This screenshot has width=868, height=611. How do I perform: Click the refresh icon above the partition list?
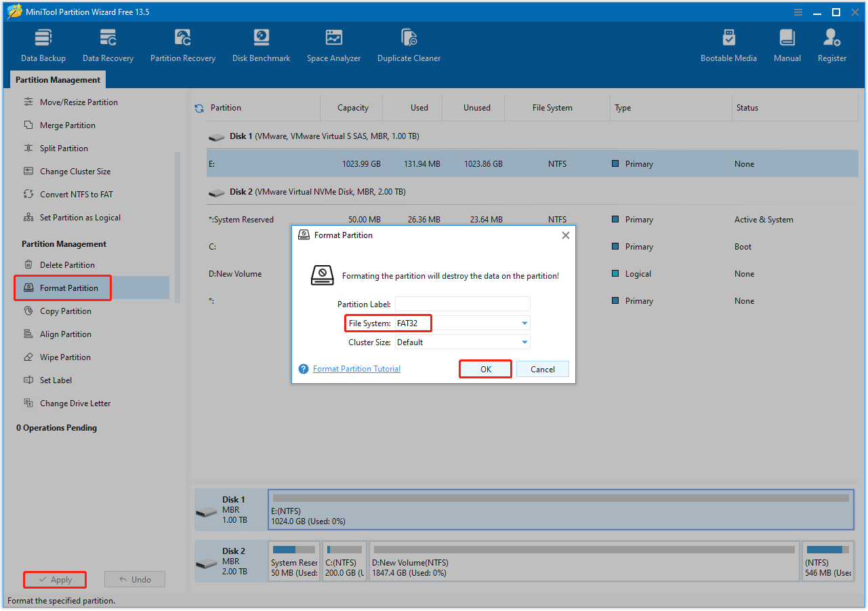pos(198,107)
